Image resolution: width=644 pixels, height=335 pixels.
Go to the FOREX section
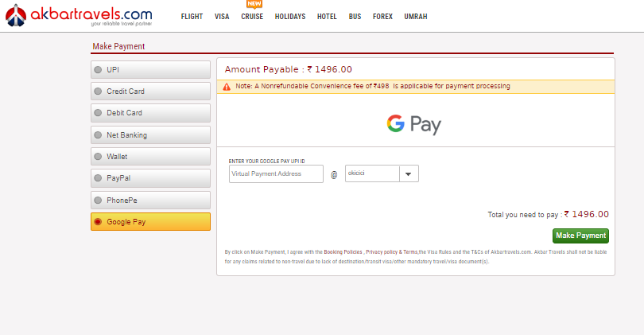tap(382, 17)
